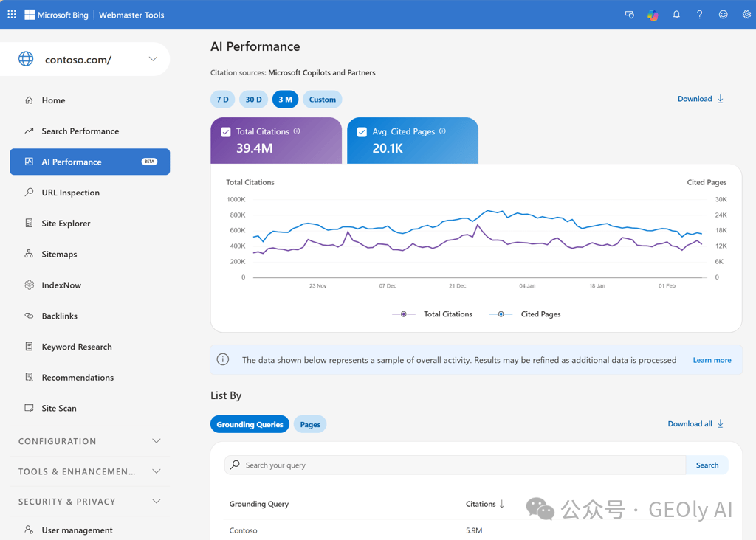
Task: Toggle the Avg. Cited Pages checkbox
Action: (362, 132)
